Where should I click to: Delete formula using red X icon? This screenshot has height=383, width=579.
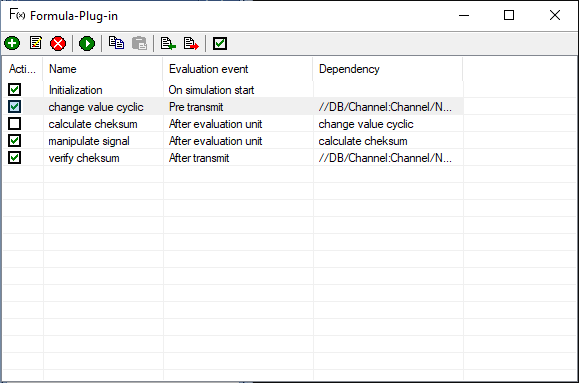(58, 43)
